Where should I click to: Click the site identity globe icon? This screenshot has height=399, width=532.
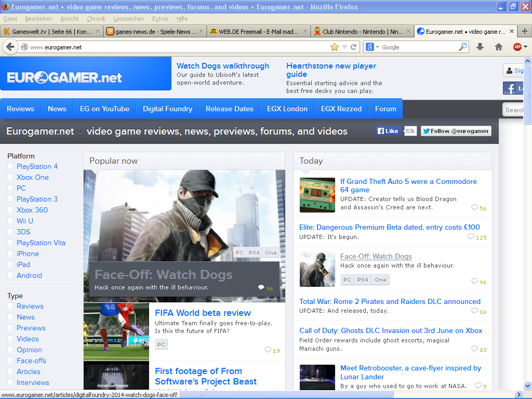tap(24, 47)
